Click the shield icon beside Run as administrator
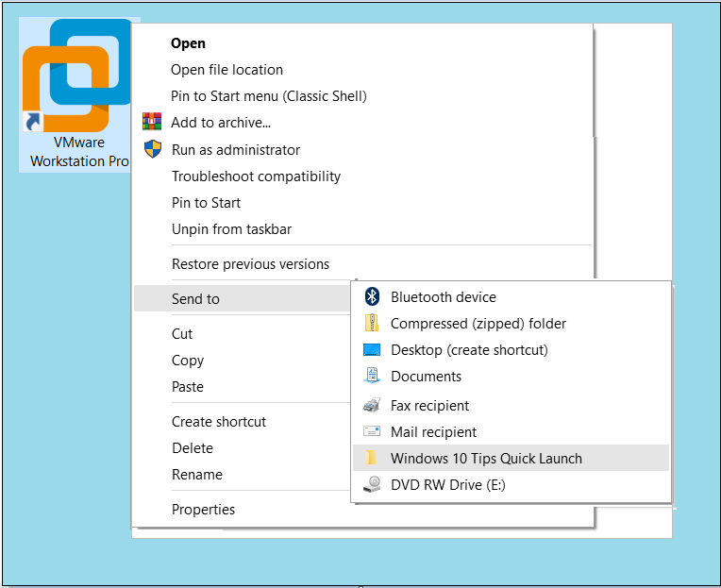Viewport: 721px width, 588px height. click(153, 149)
